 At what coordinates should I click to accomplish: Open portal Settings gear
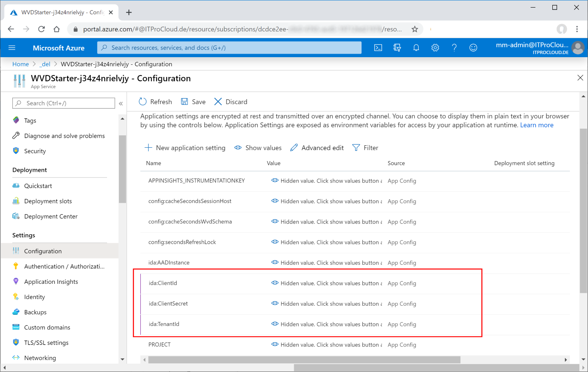(435, 48)
